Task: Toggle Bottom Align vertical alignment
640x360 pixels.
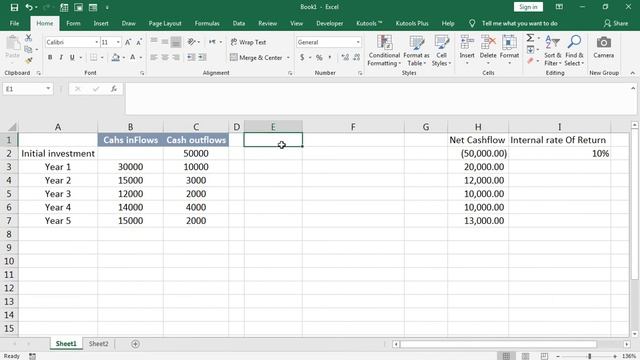Action: (176, 42)
